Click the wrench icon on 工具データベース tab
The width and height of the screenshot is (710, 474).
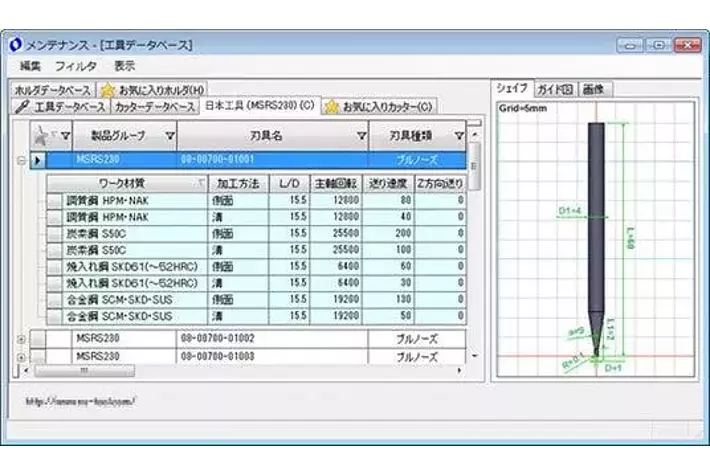click(22, 106)
